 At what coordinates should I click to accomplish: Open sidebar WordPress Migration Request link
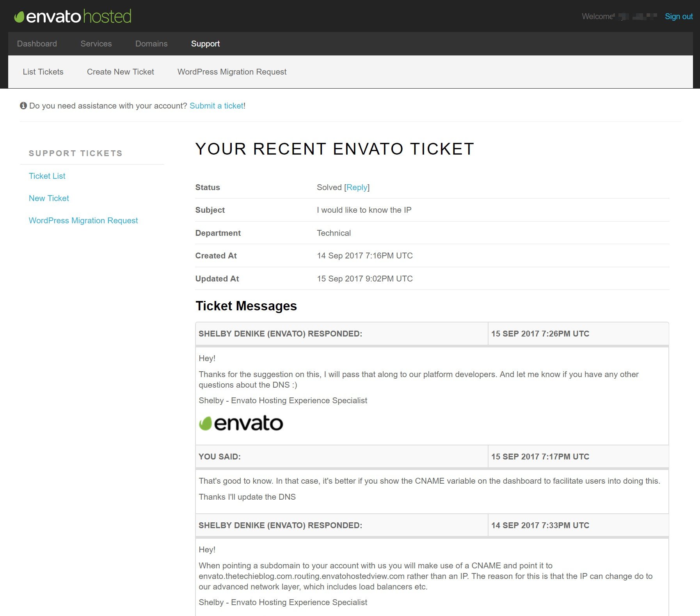[x=83, y=221]
